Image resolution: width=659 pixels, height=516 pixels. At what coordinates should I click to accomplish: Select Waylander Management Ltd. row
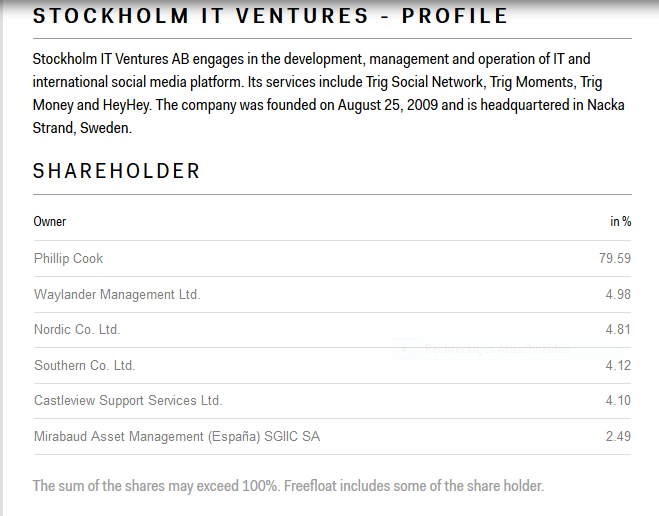click(x=332, y=295)
